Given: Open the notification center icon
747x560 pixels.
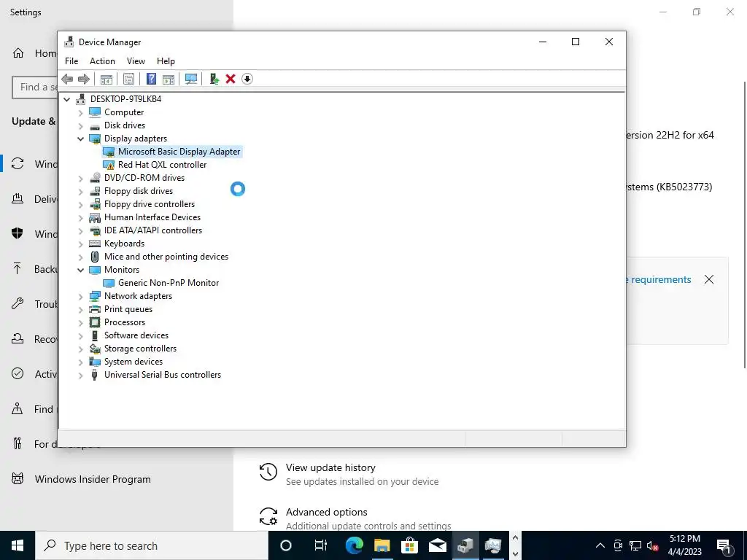Looking at the screenshot, I should [724, 545].
